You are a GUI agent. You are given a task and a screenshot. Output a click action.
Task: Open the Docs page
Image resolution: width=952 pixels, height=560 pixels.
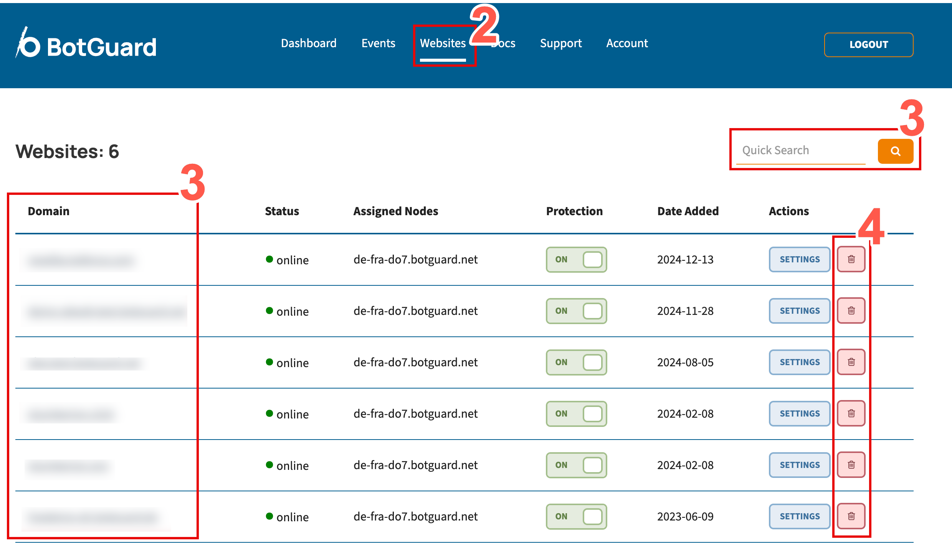tap(503, 43)
